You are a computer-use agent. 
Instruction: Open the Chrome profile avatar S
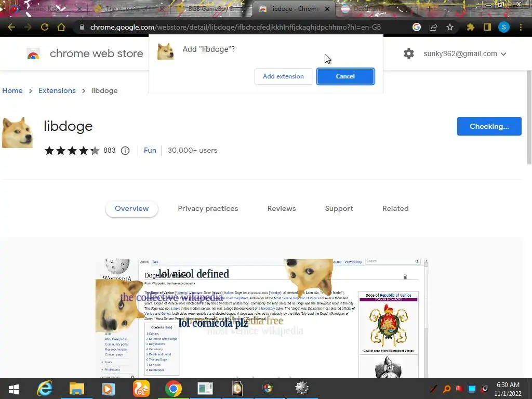[504, 27]
